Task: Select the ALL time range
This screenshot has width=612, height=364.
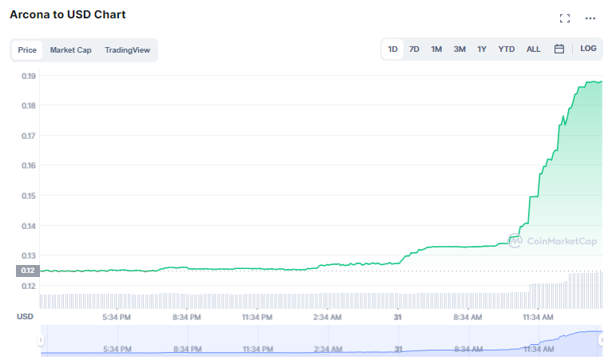Action: coord(534,49)
